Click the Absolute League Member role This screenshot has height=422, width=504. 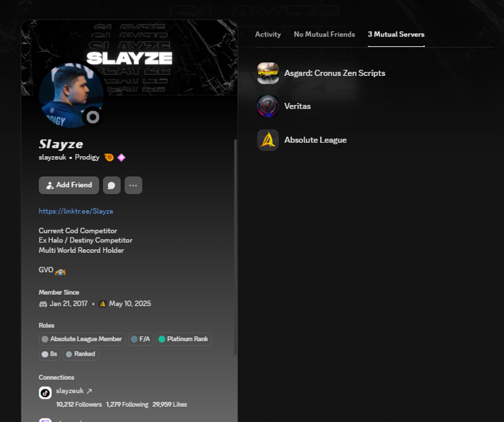coord(82,339)
